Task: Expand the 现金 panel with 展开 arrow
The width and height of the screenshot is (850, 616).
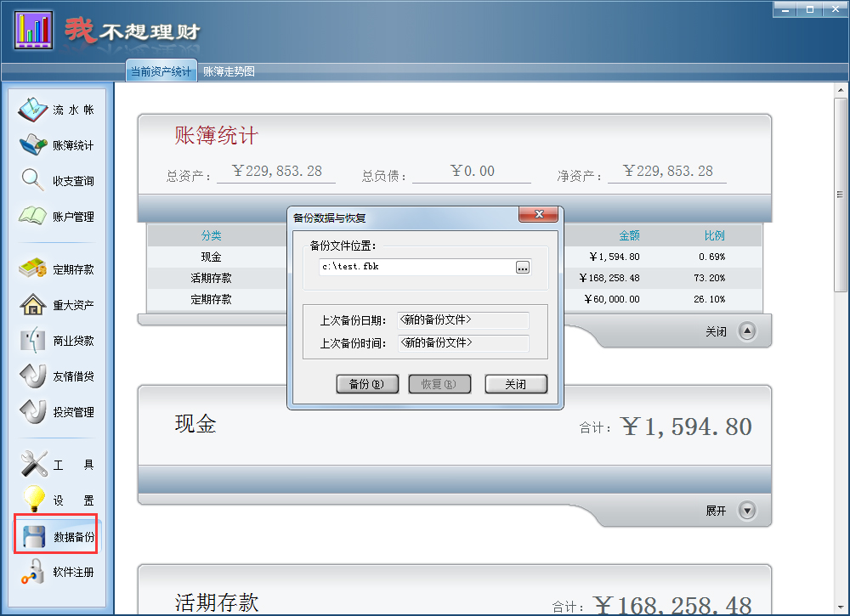Action: [747, 511]
